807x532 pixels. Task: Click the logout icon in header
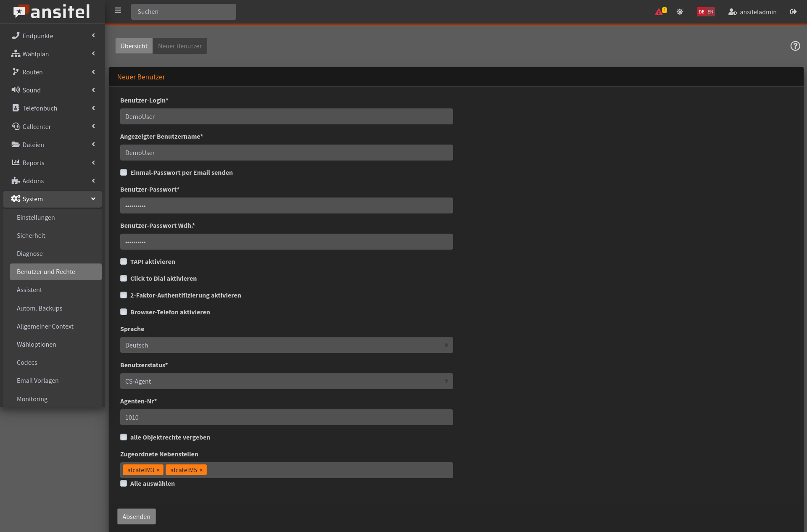click(x=793, y=12)
